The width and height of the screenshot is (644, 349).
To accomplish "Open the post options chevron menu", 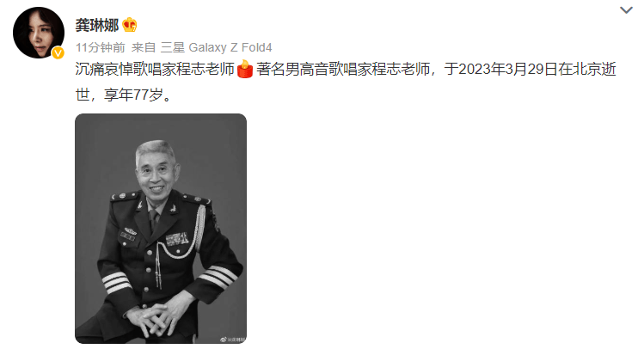I will (626, 9).
